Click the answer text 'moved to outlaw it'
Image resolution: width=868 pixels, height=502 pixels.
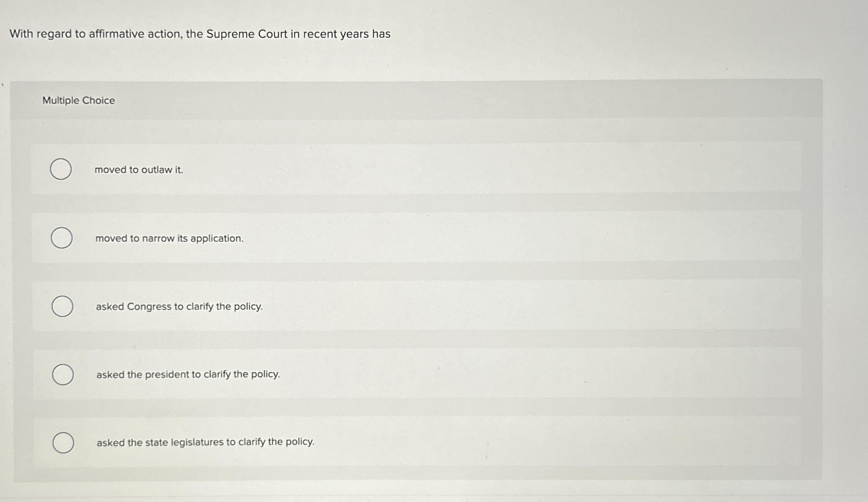(138, 170)
